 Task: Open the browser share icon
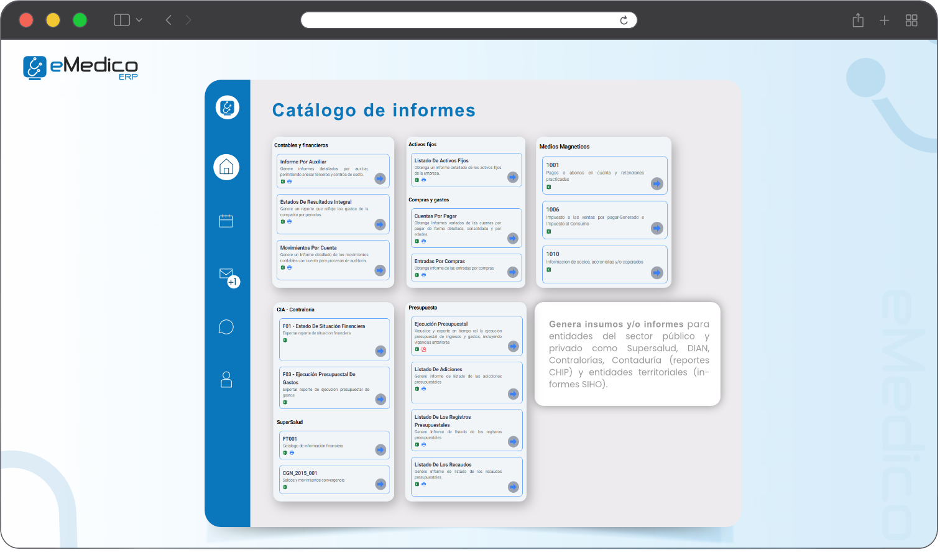point(858,21)
